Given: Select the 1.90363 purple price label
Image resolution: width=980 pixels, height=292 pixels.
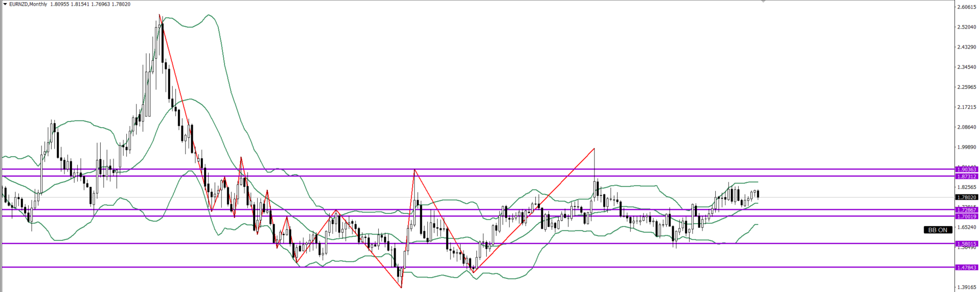Looking at the screenshot, I should click(x=966, y=169).
